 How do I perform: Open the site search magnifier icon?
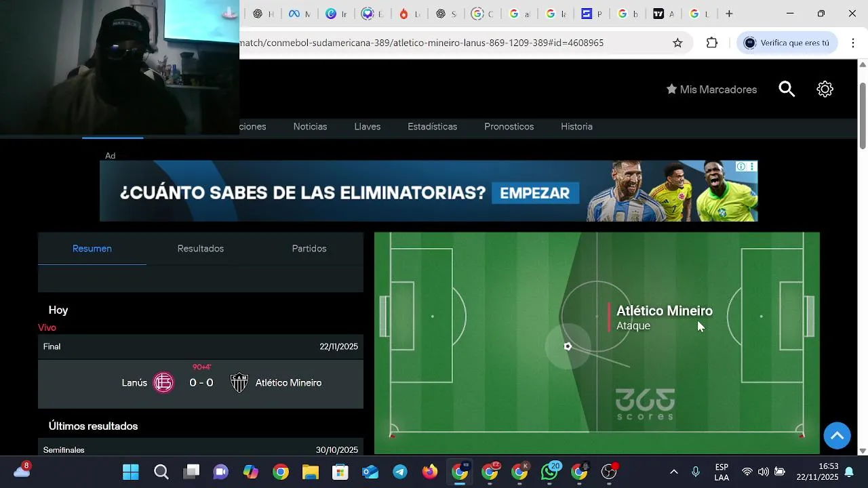(787, 89)
